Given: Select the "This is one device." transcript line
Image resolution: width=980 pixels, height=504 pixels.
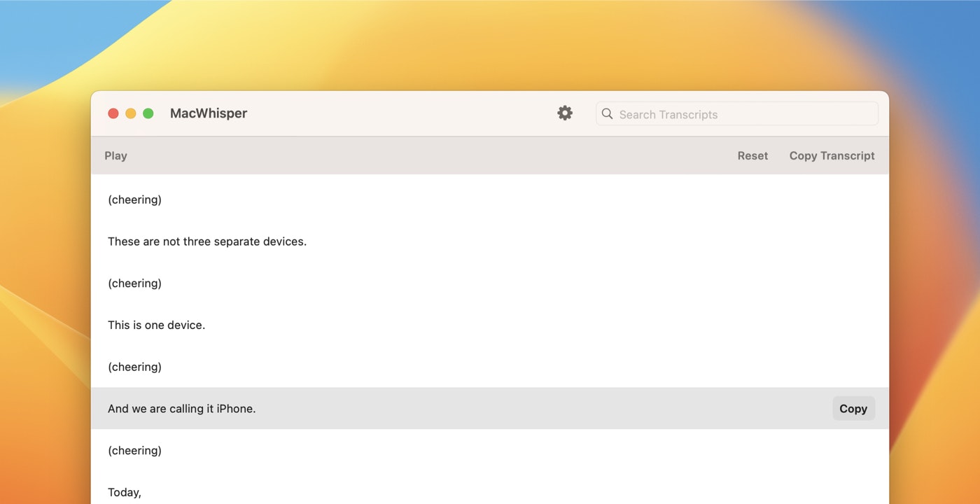Looking at the screenshot, I should [157, 325].
